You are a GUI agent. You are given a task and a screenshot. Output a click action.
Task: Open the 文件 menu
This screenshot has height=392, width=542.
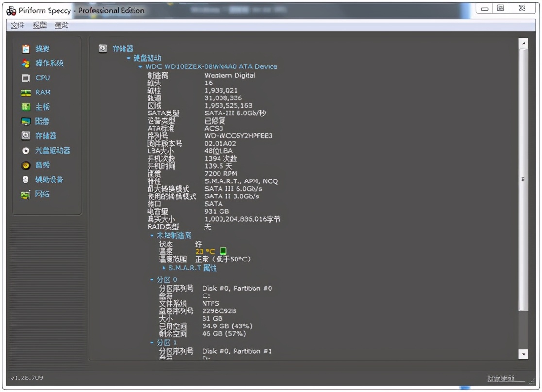(x=17, y=25)
